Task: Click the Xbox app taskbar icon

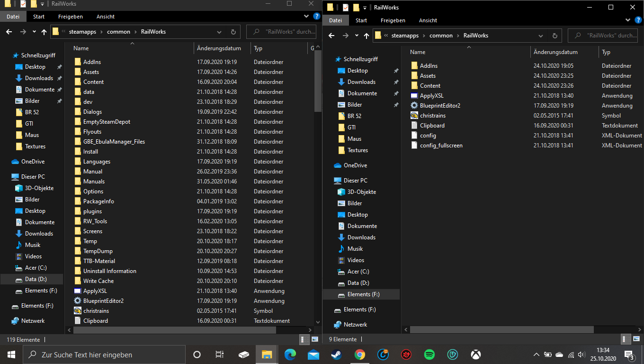Action: click(475, 355)
